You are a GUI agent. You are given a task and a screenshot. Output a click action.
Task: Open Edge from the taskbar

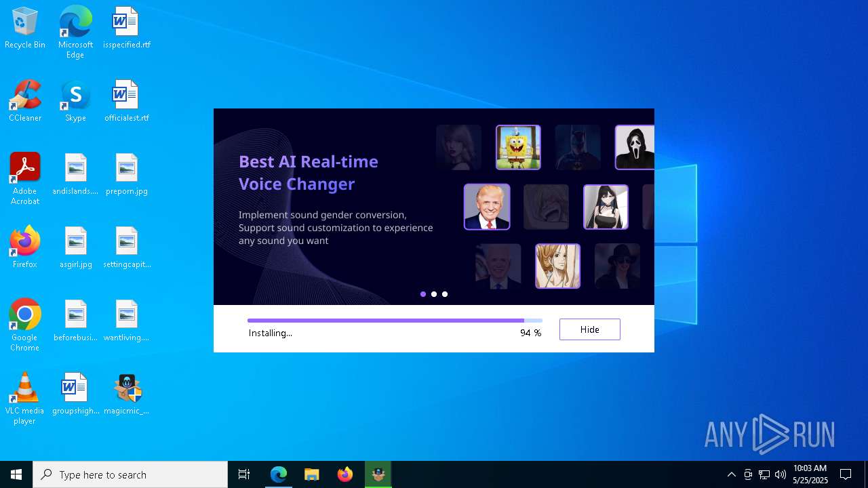point(279,474)
